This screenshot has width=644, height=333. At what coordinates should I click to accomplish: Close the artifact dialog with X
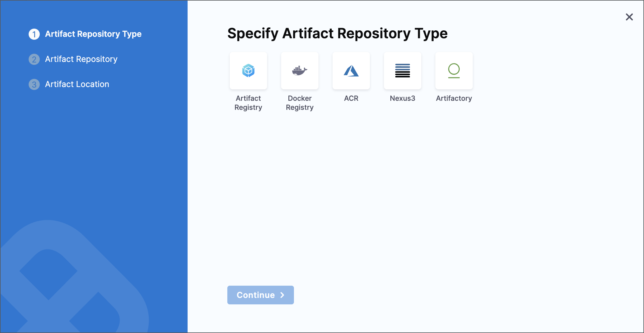click(x=629, y=17)
